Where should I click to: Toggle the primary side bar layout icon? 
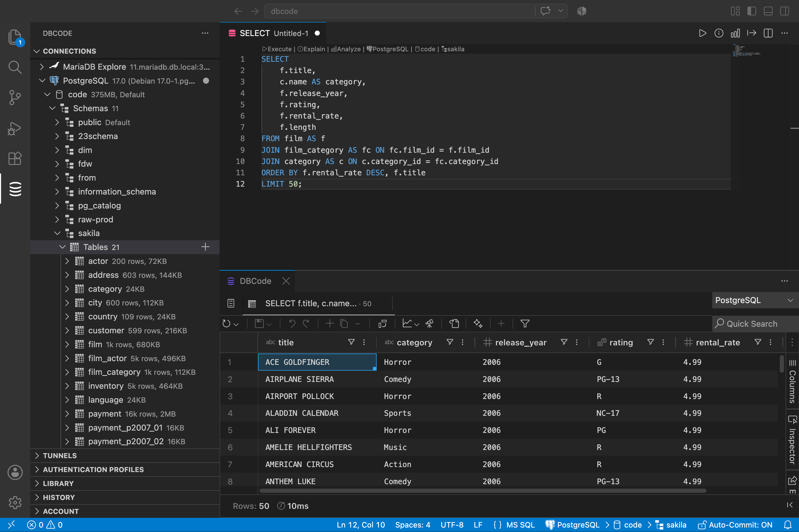click(751, 11)
